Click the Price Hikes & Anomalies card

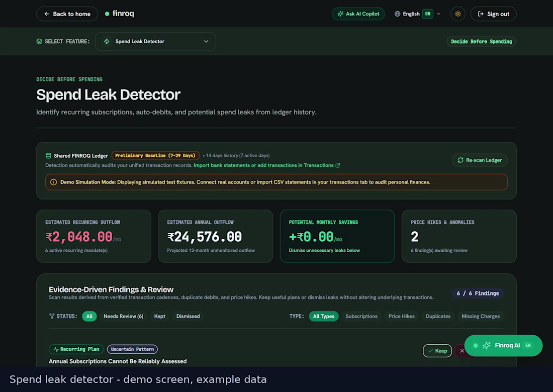click(x=459, y=236)
